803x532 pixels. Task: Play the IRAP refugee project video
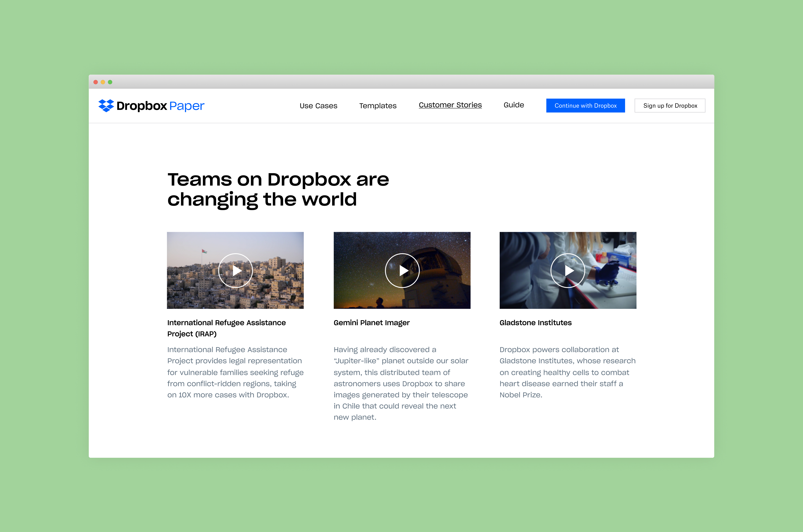(236, 270)
